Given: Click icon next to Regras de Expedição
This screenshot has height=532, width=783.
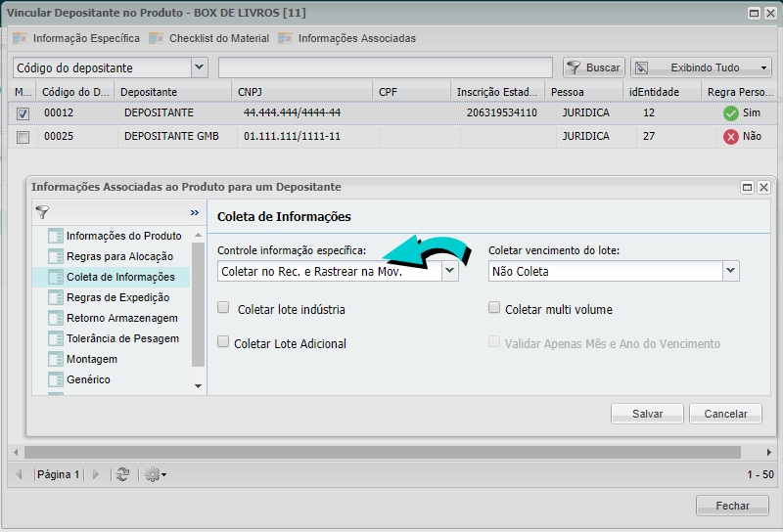Looking at the screenshot, I should pos(56,297).
